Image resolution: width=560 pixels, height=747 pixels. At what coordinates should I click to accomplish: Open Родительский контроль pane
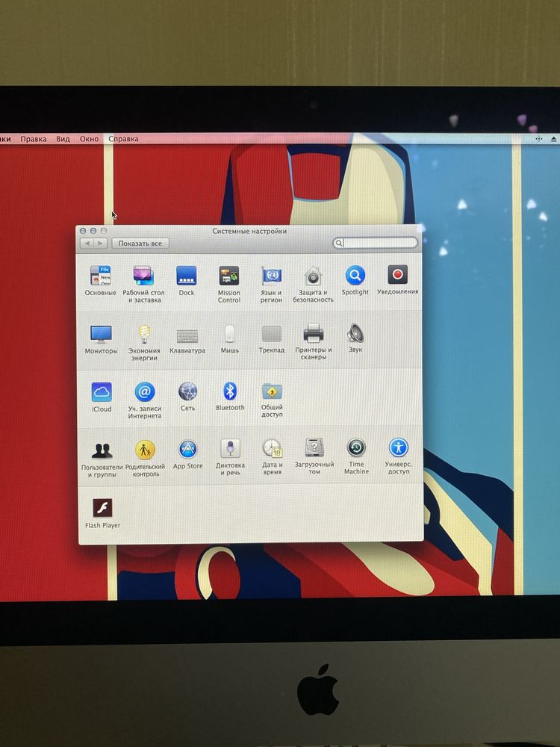[146, 450]
